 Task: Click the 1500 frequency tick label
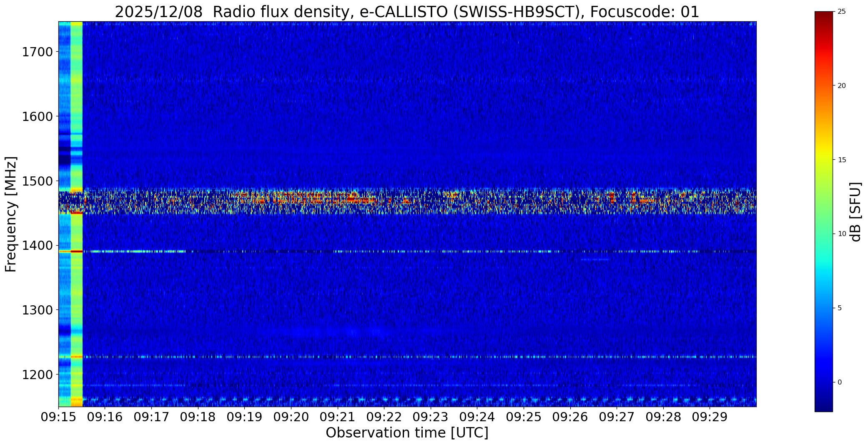(38, 181)
